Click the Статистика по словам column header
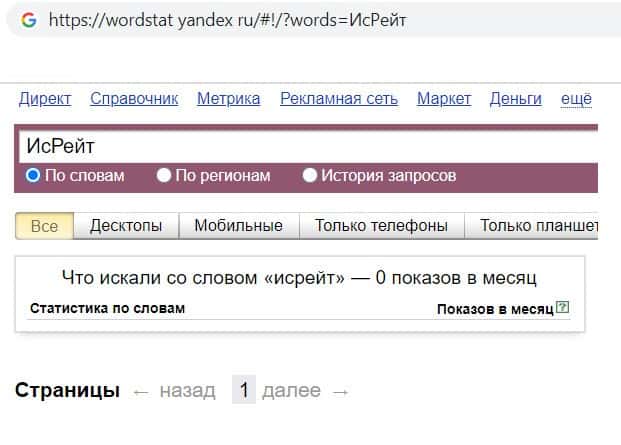This screenshot has width=621, height=445. [107, 308]
